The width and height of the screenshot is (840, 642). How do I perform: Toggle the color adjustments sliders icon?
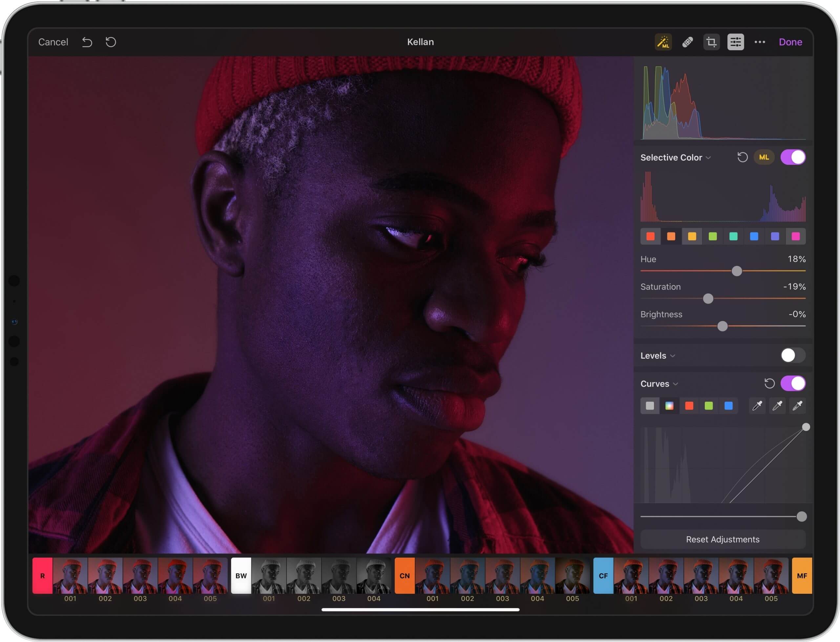click(x=735, y=42)
